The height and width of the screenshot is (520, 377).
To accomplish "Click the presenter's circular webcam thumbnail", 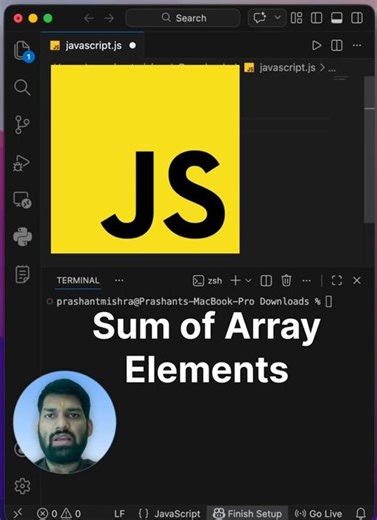I will (x=65, y=423).
